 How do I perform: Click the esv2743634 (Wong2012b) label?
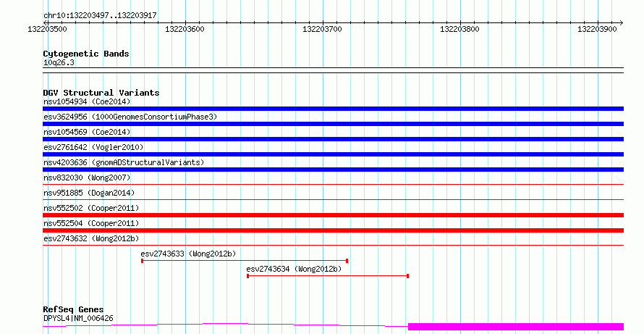coord(294,269)
